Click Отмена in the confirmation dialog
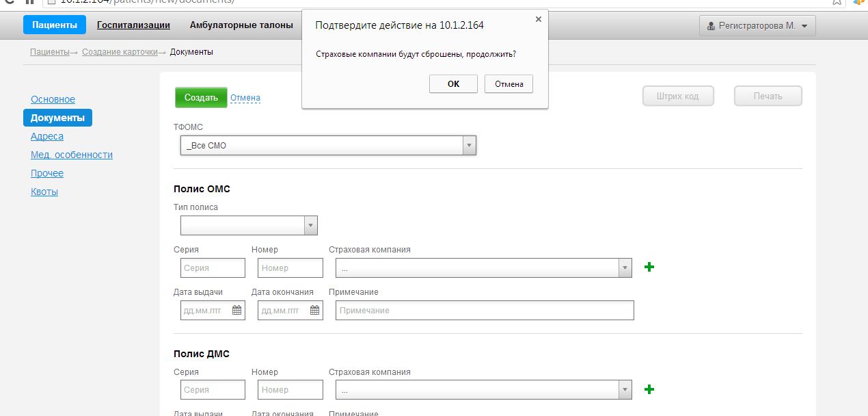Screen dimensions: 868x416 pyautogui.click(x=508, y=84)
